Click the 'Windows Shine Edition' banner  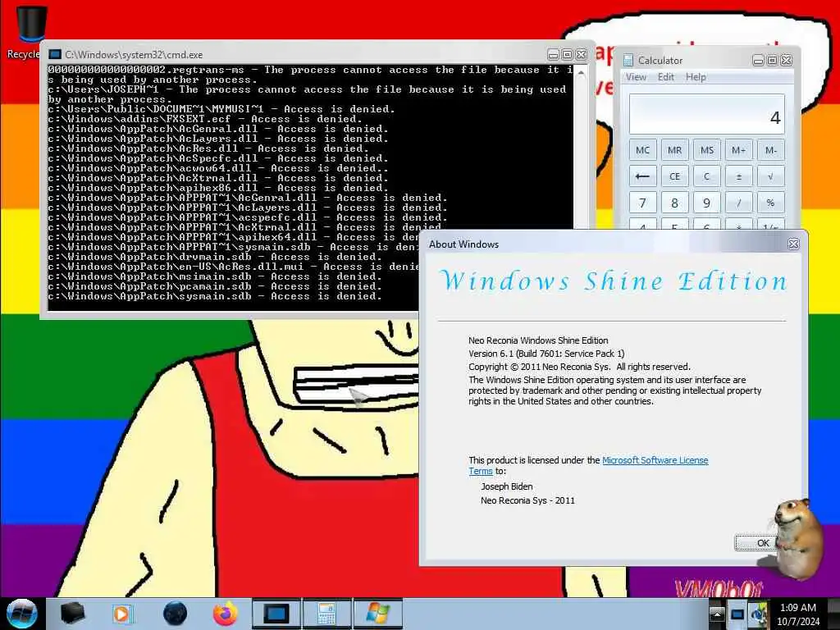tap(613, 281)
